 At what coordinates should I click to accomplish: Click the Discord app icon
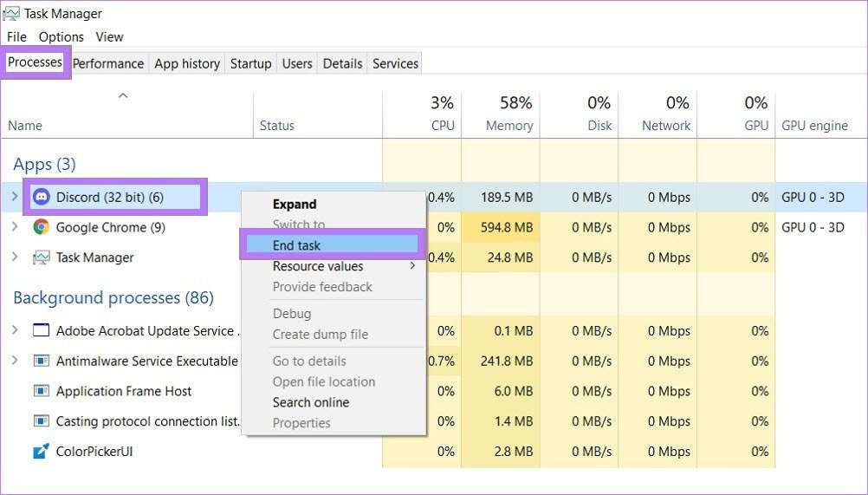tap(41, 197)
